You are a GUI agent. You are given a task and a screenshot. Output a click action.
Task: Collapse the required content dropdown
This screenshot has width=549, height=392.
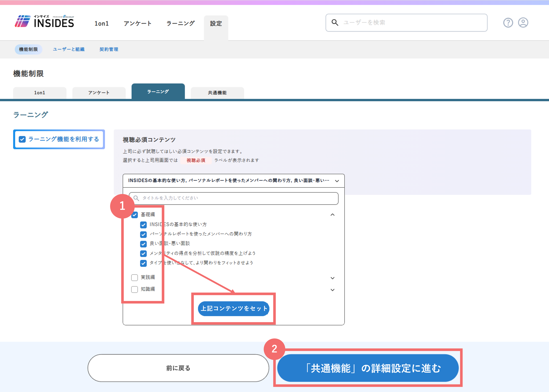click(337, 181)
